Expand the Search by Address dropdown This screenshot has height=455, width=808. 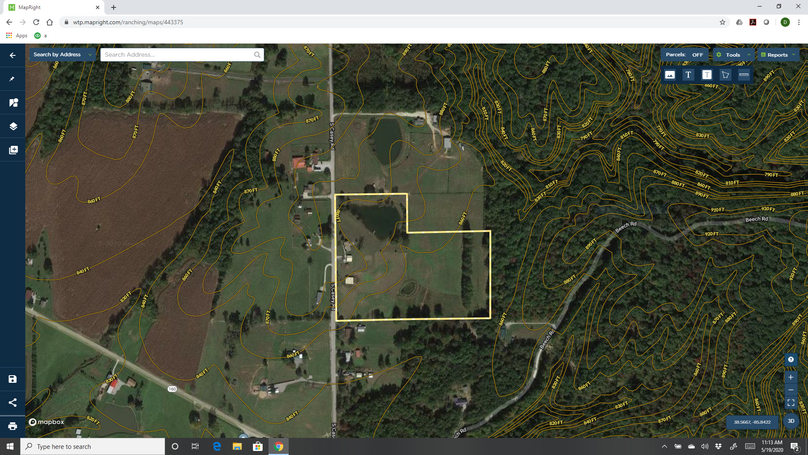pos(62,55)
